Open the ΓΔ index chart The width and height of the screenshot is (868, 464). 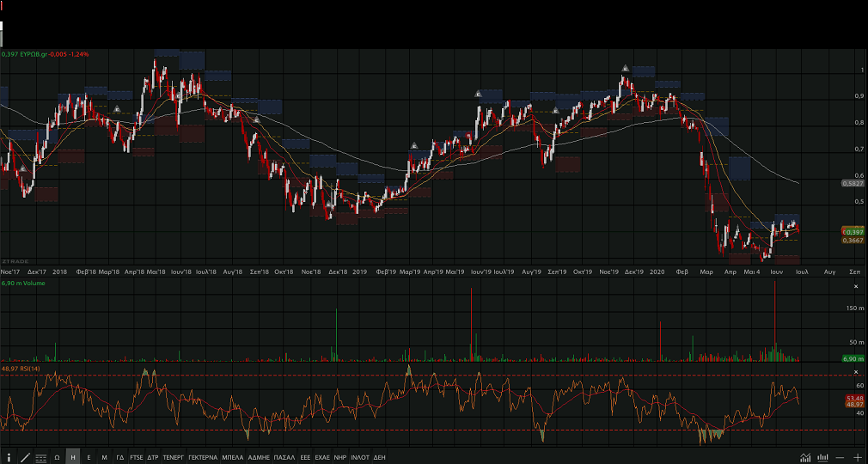[120, 457]
